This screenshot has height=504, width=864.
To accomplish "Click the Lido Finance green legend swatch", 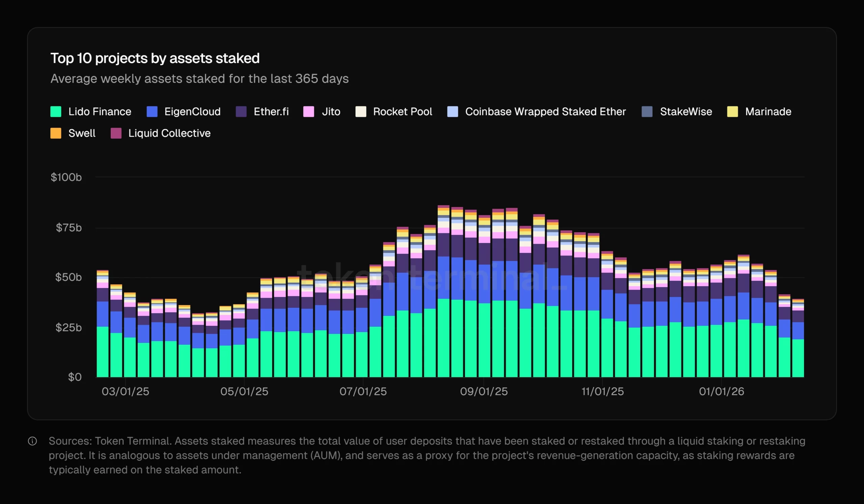I will point(56,111).
